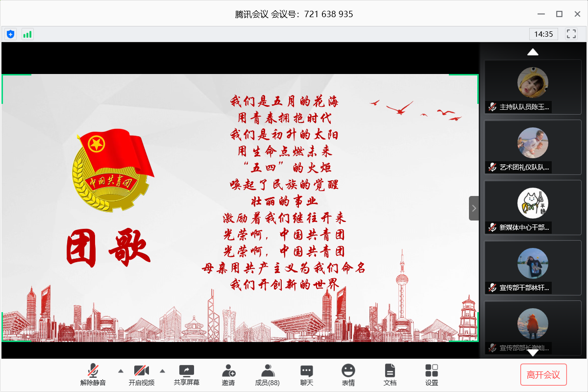This screenshot has height=392, width=588.
Task: Open the 文档 documents panel
Action: pos(390,375)
